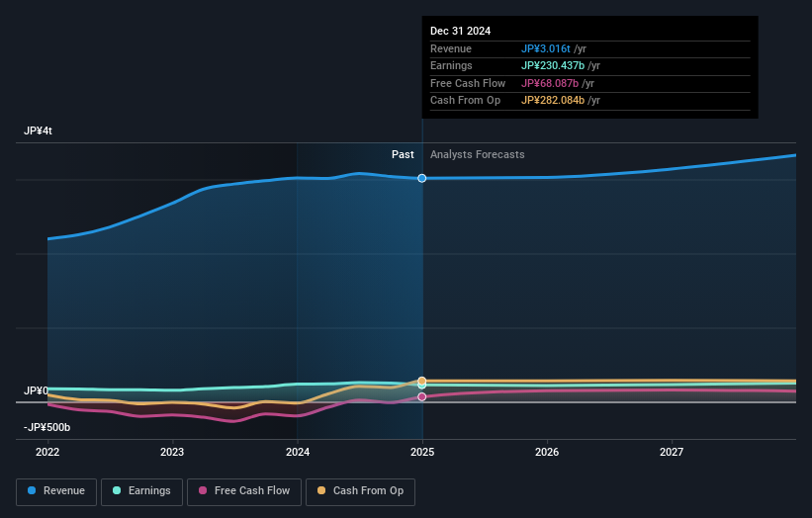Click the 'Analysts Forecasts' label
The width and height of the screenshot is (812, 518).
[x=478, y=155]
